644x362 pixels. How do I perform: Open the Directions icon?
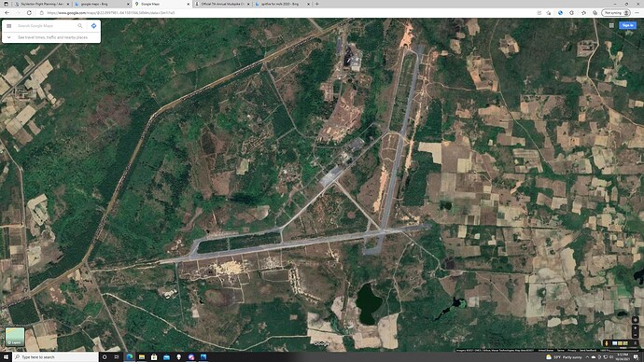[x=93, y=26]
